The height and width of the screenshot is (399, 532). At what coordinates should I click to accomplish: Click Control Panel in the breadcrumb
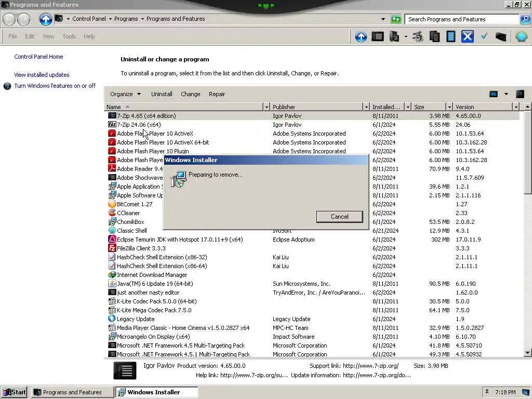click(x=89, y=19)
